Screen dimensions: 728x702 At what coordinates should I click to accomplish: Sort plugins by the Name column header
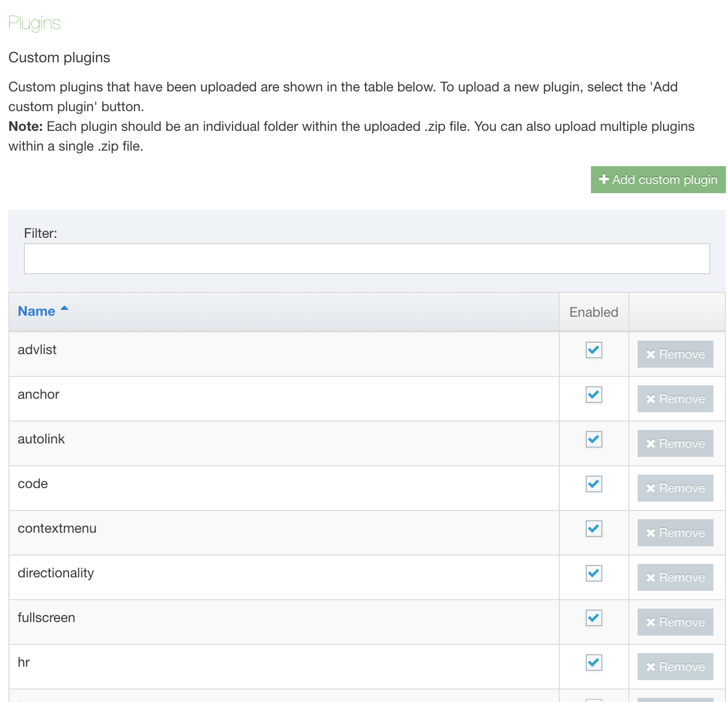click(x=36, y=311)
